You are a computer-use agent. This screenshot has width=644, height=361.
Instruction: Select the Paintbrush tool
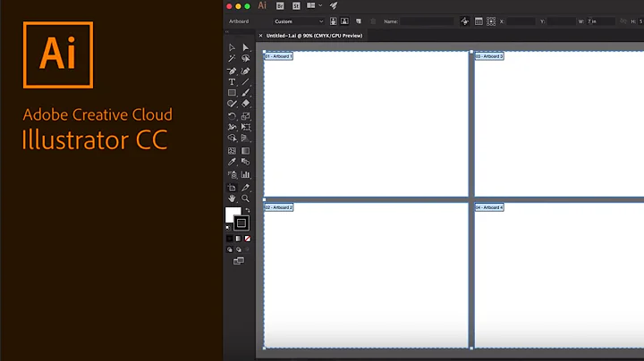click(x=246, y=93)
